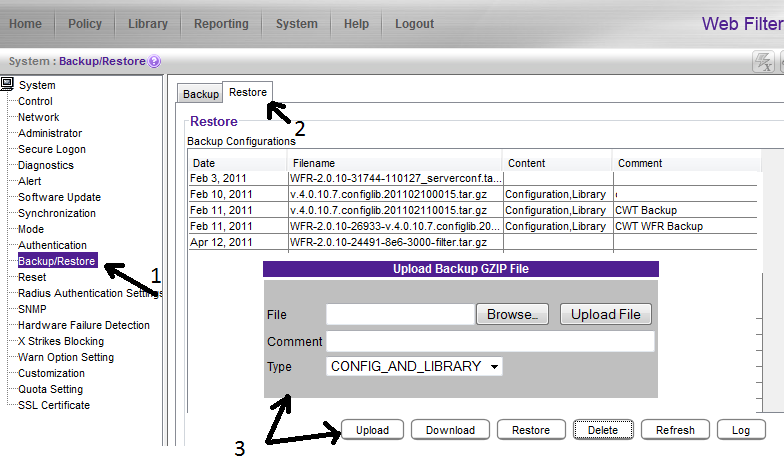Image resolution: width=784 pixels, height=458 pixels.
Task: Select the Restore tab
Action: coord(248,93)
